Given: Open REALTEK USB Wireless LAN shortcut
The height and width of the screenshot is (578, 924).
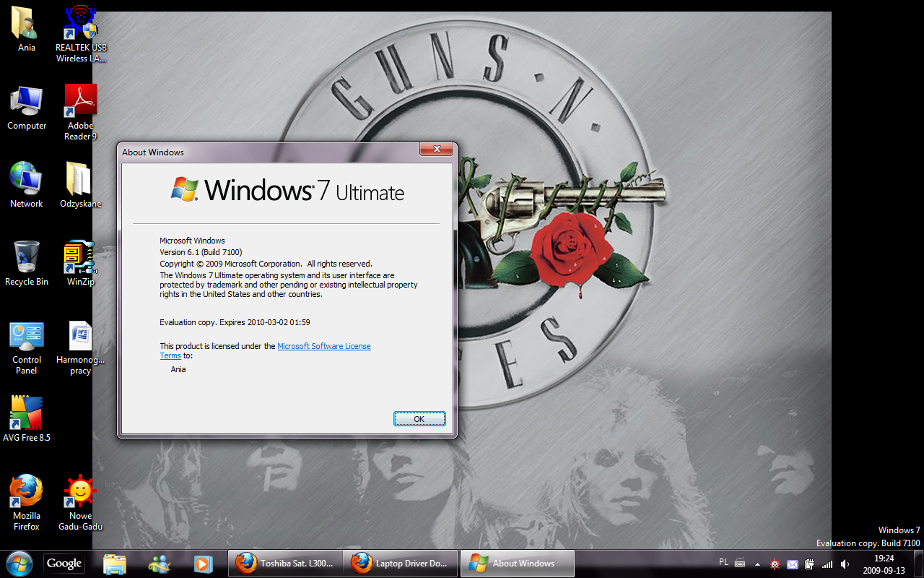Looking at the screenshot, I should pyautogui.click(x=81, y=35).
